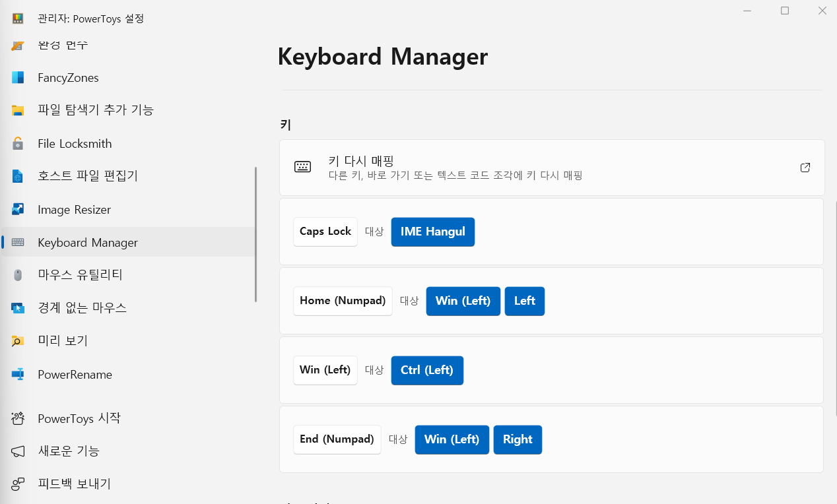Click the sidebar vertical scrollbar
This screenshot has width=837, height=504.
tap(255, 234)
